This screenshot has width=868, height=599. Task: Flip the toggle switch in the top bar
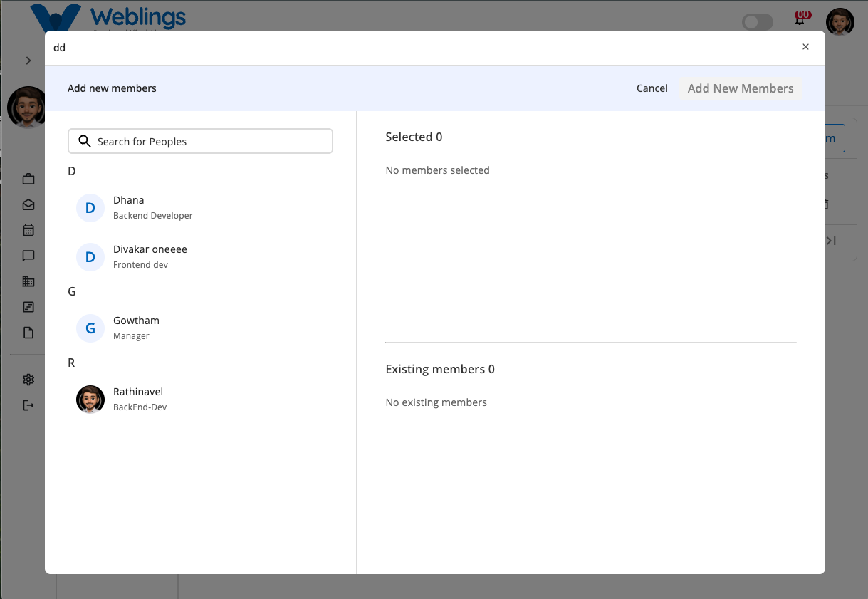click(758, 22)
